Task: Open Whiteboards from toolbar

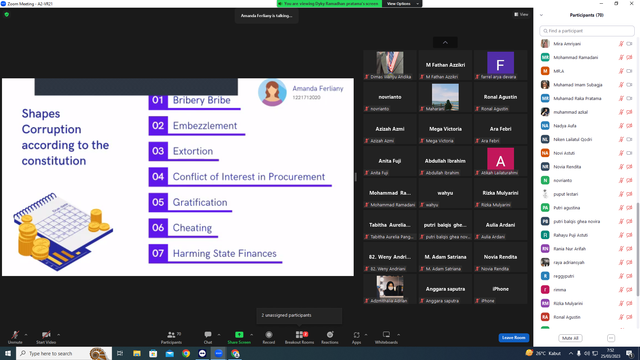Action: coord(386,336)
